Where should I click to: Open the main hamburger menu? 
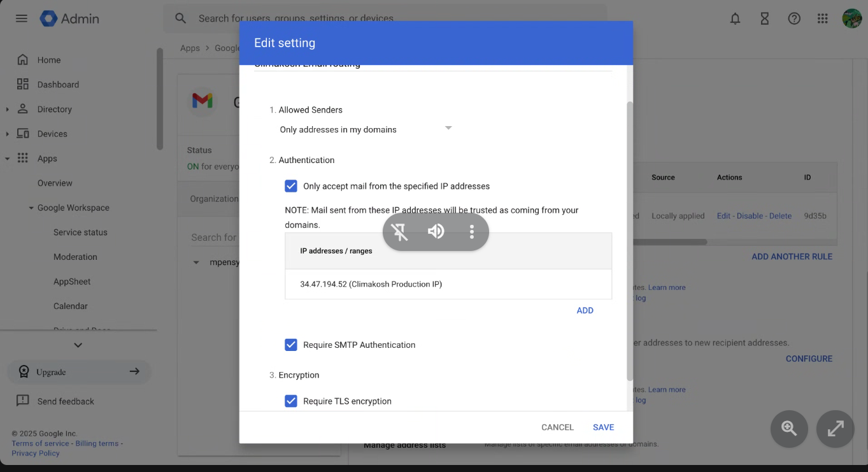22,18
